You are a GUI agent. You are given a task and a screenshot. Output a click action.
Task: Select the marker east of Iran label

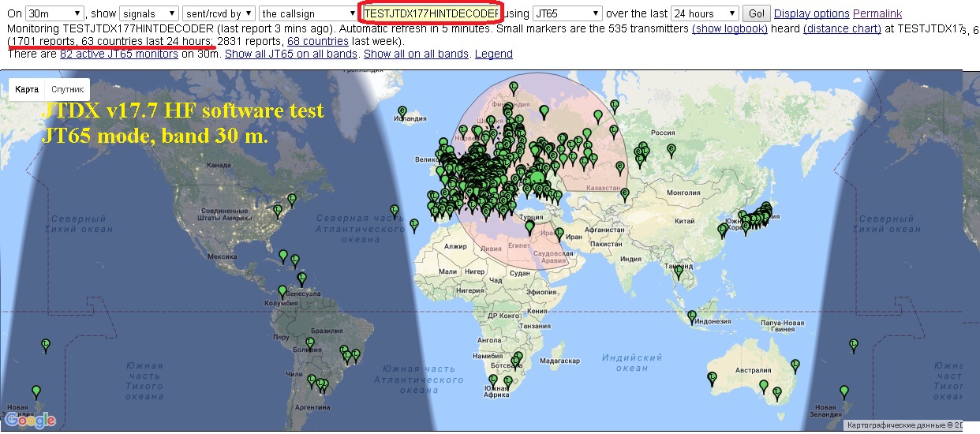559,234
